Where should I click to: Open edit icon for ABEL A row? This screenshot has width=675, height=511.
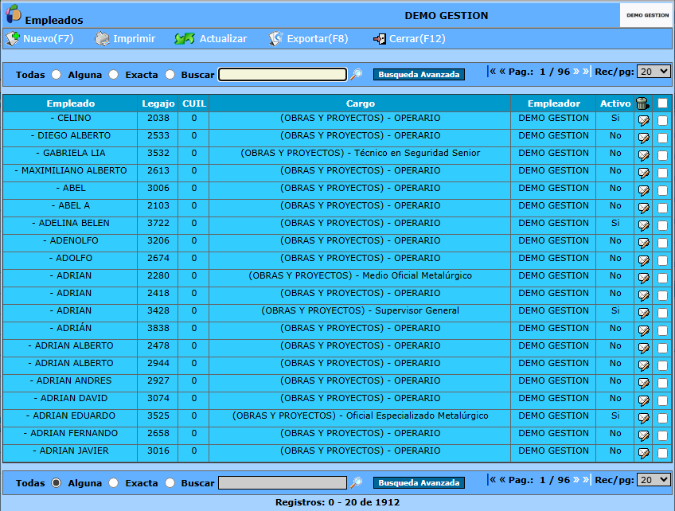[643, 208]
